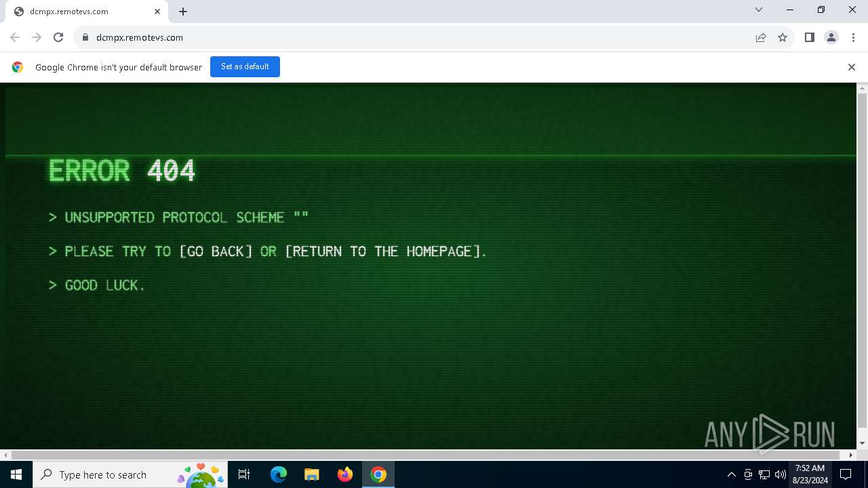This screenshot has width=868, height=488.
Task: Open volume control tray icon
Action: 781,474
